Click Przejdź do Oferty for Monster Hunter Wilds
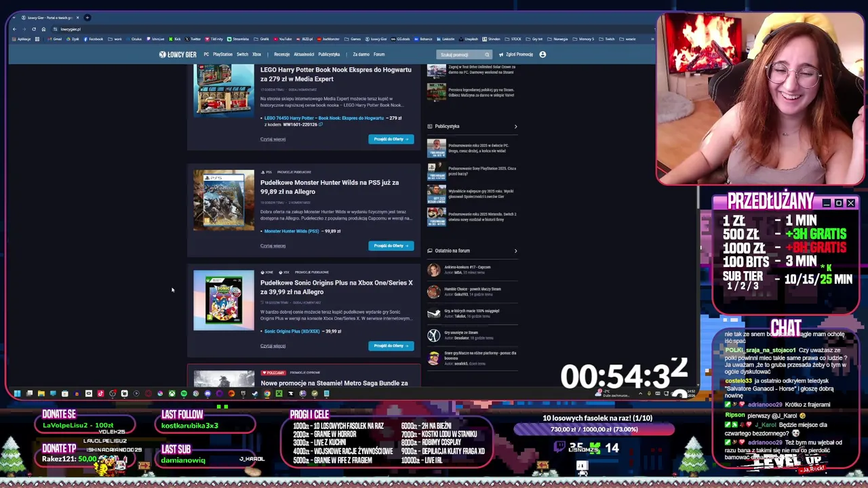This screenshot has width=868, height=488. [391, 245]
